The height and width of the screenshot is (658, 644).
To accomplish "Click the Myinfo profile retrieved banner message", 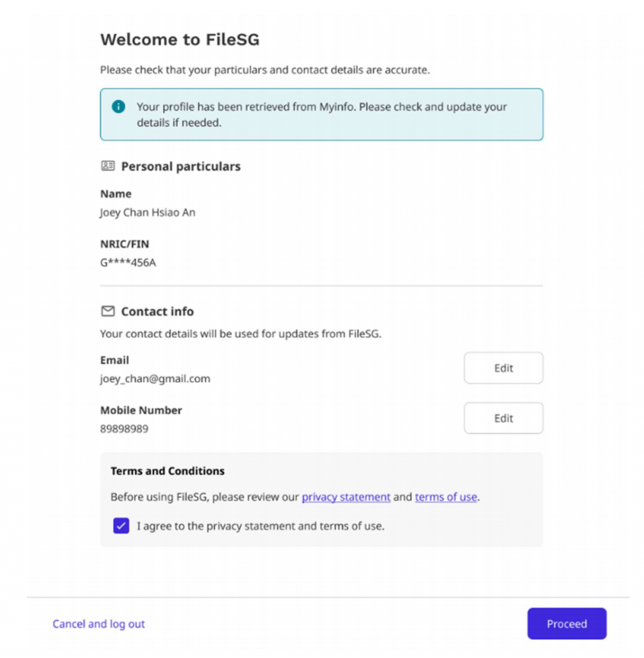I will click(321, 114).
